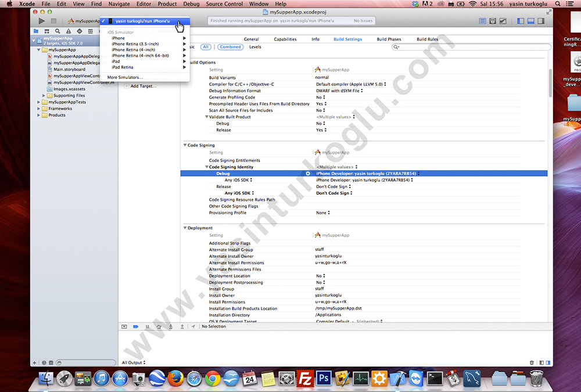Screen dimensions: 581x392
Task: Expand the Products folder
Action: coord(38,115)
